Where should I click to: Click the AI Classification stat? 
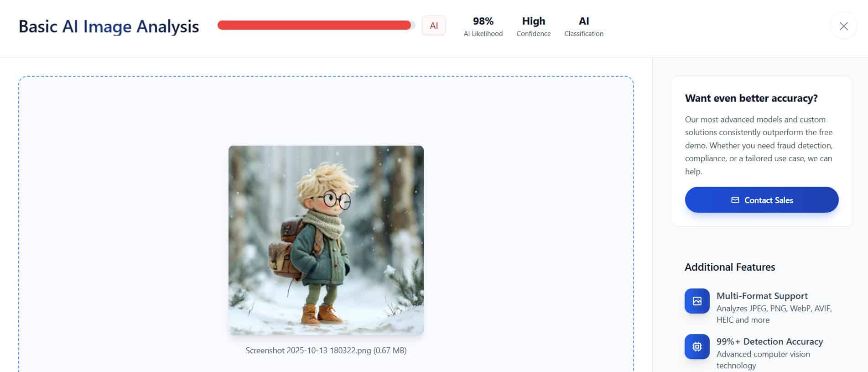tap(583, 26)
